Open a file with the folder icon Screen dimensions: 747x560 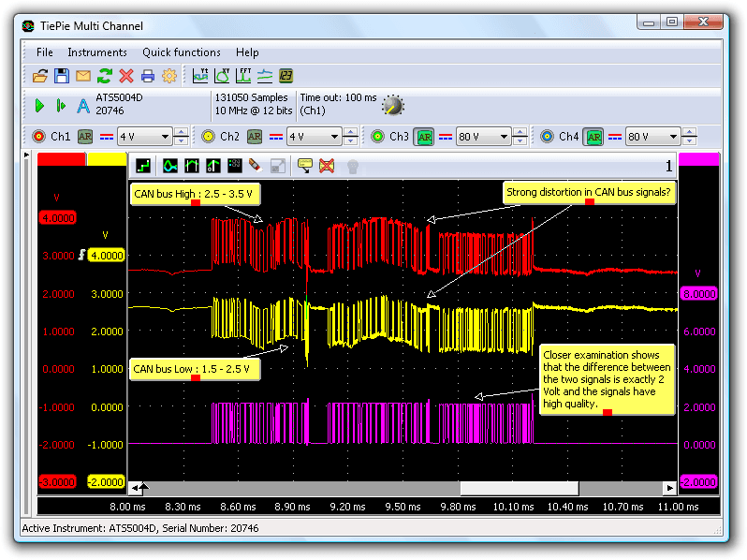click(x=40, y=76)
